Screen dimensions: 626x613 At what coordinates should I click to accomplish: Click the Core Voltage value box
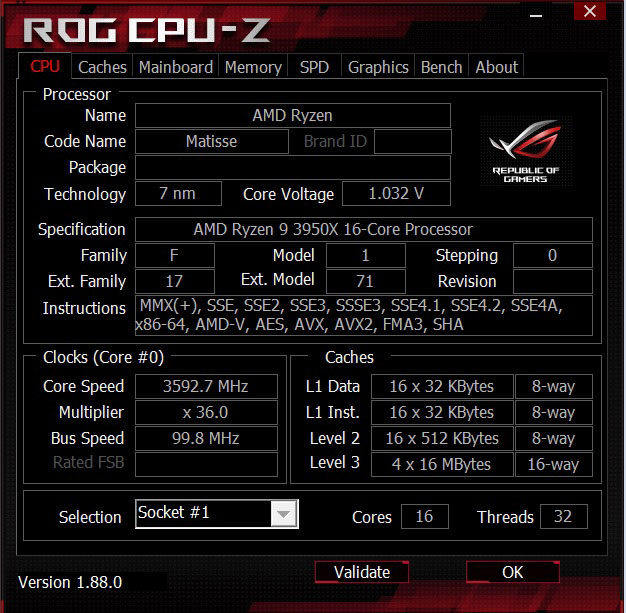tap(396, 194)
